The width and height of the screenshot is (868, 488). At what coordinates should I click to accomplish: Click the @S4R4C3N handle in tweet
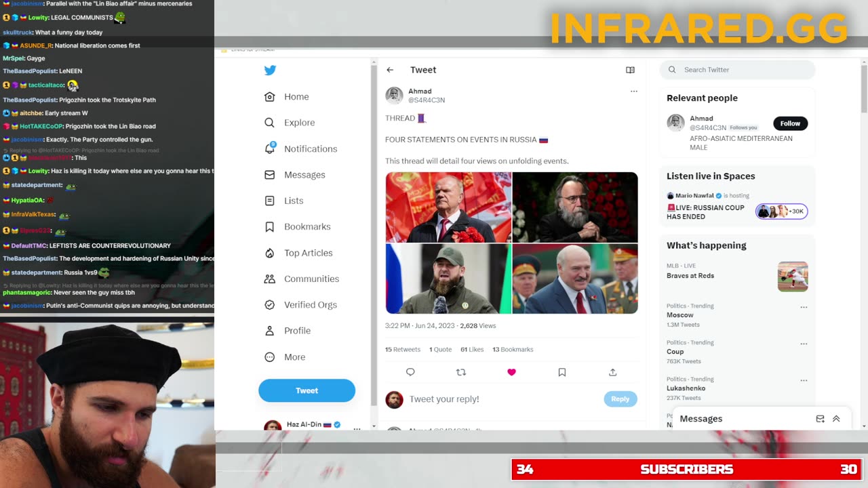pos(427,100)
